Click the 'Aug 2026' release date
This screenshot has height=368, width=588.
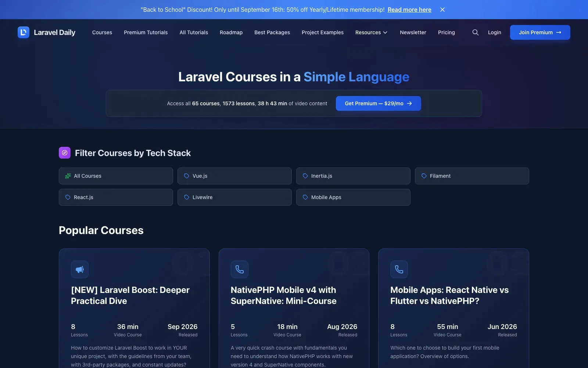(342, 326)
